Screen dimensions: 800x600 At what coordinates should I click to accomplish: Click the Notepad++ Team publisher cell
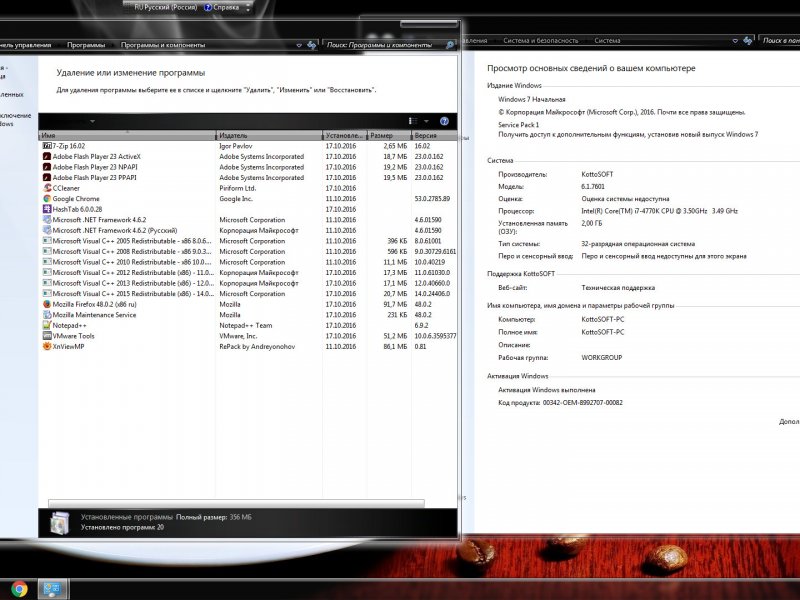click(245, 325)
